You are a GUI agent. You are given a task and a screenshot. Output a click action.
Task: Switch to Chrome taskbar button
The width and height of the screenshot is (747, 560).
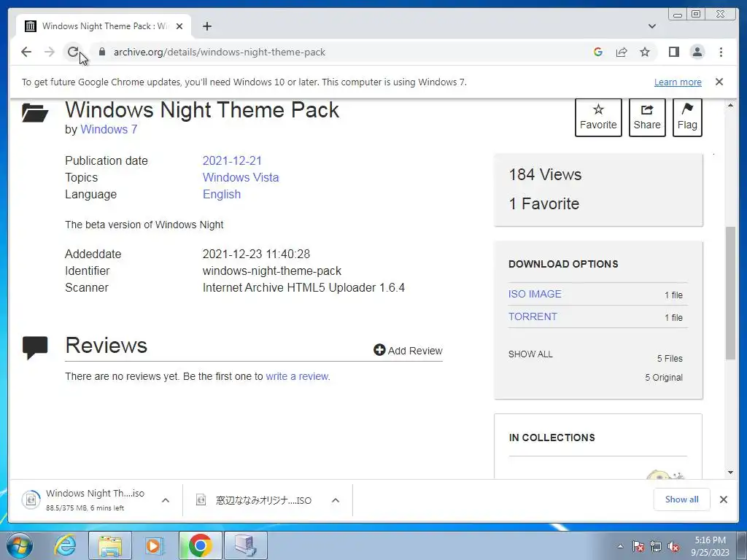coord(200,545)
